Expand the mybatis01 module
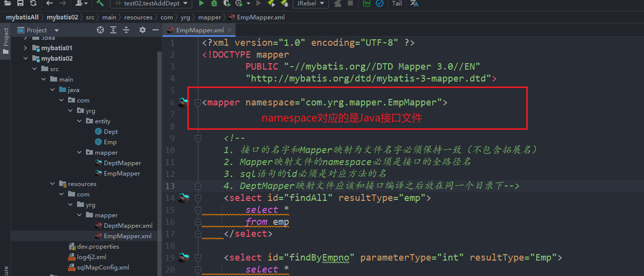The height and width of the screenshot is (276, 644). coord(26,48)
